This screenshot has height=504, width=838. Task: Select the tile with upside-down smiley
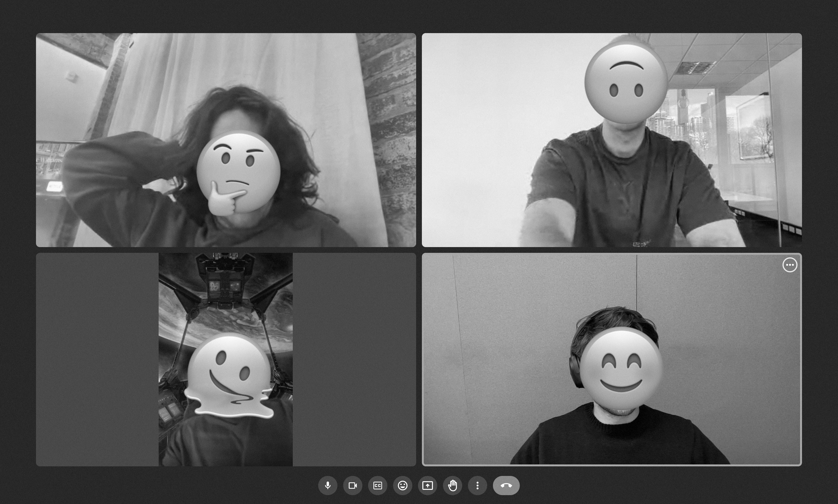(612, 140)
